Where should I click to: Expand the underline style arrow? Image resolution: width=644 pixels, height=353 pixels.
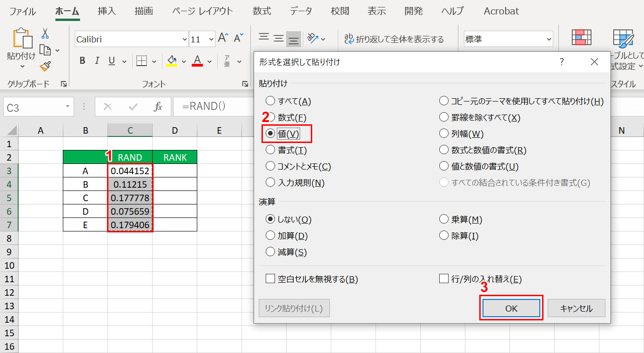click(124, 61)
